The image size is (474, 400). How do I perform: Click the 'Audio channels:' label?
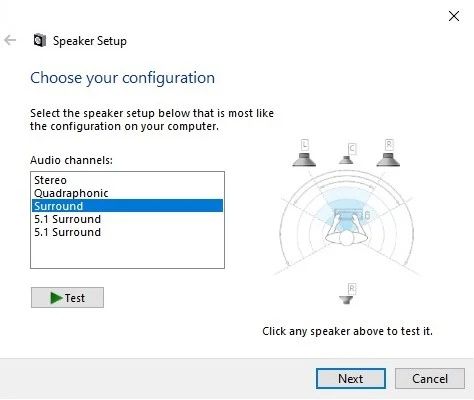point(71,160)
